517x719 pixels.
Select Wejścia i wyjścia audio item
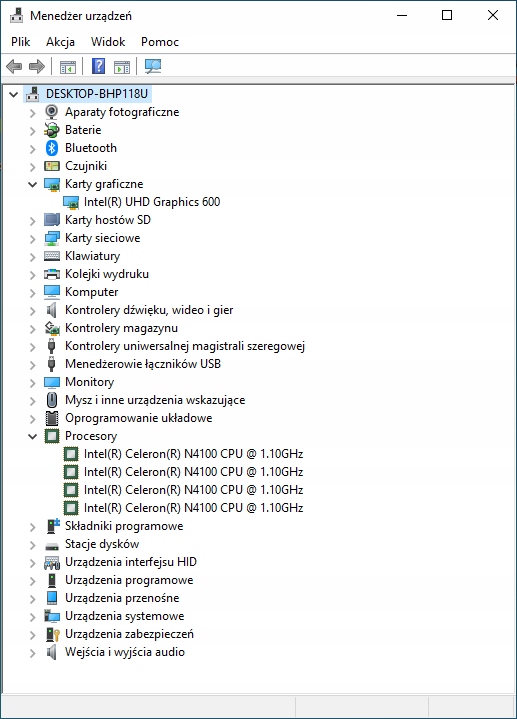click(125, 652)
